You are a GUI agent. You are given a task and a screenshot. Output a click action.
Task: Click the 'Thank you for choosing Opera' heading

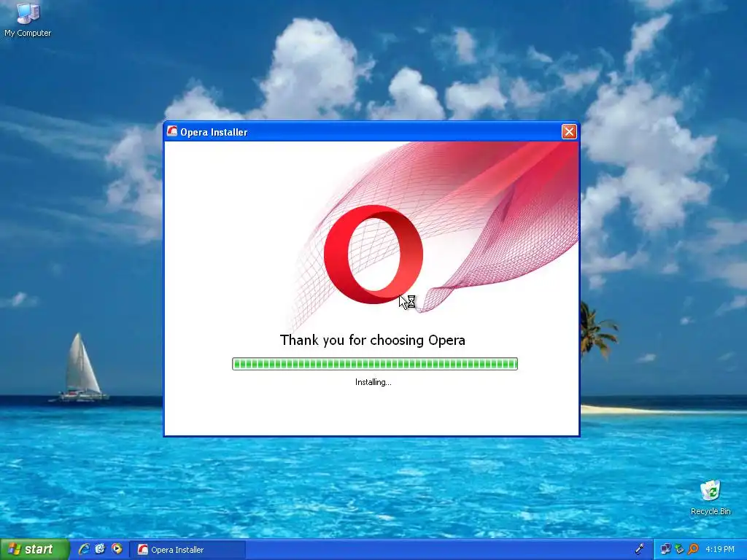pos(373,340)
